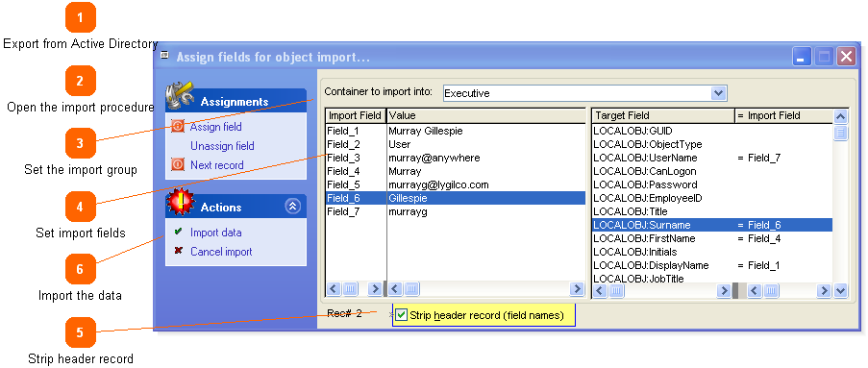
Task: Select LOCALOBJ:FirstName target field
Action: (712, 238)
